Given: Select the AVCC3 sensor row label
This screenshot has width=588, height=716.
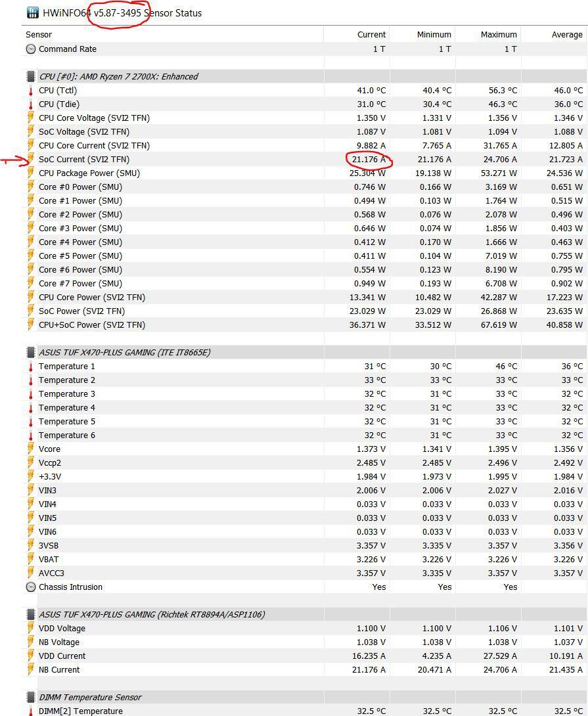Looking at the screenshot, I should (x=51, y=573).
